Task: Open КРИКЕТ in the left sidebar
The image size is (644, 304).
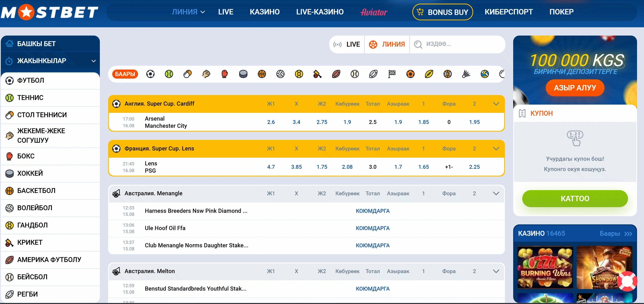Action: (x=50, y=243)
